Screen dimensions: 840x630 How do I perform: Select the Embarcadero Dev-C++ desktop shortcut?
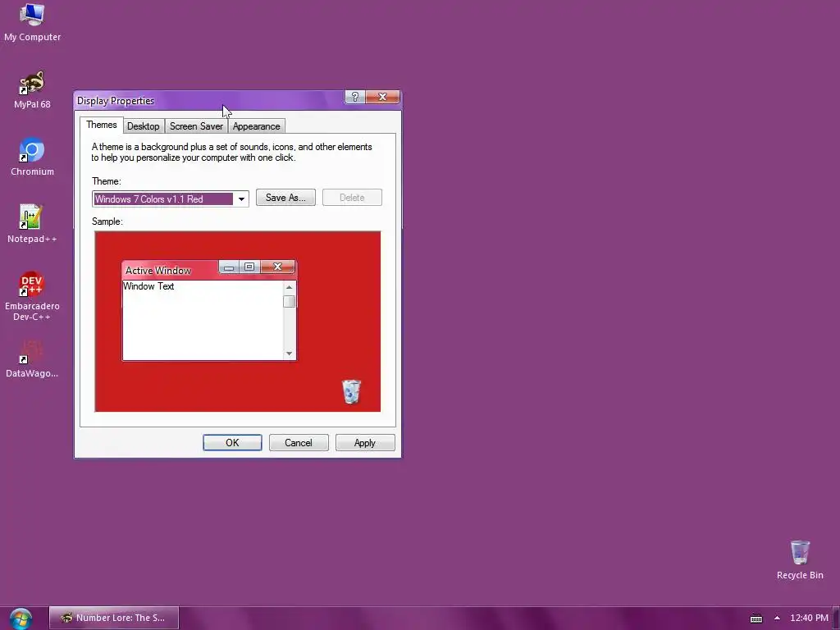[x=32, y=296]
